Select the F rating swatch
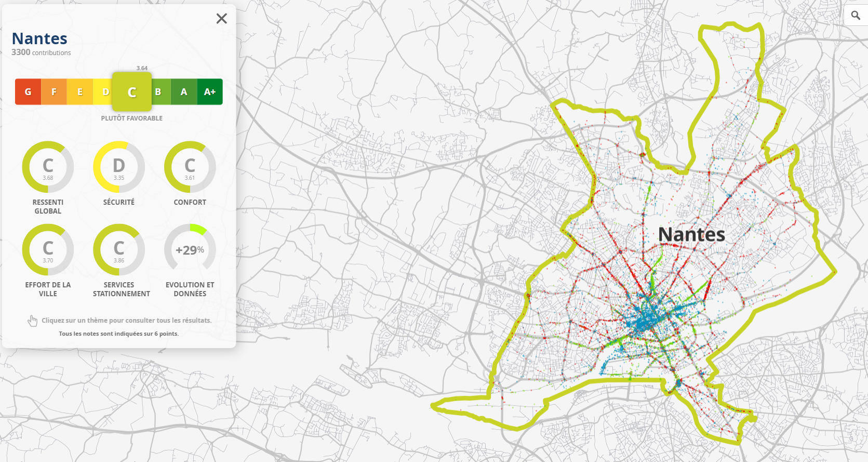The width and height of the screenshot is (868, 462). (x=54, y=92)
